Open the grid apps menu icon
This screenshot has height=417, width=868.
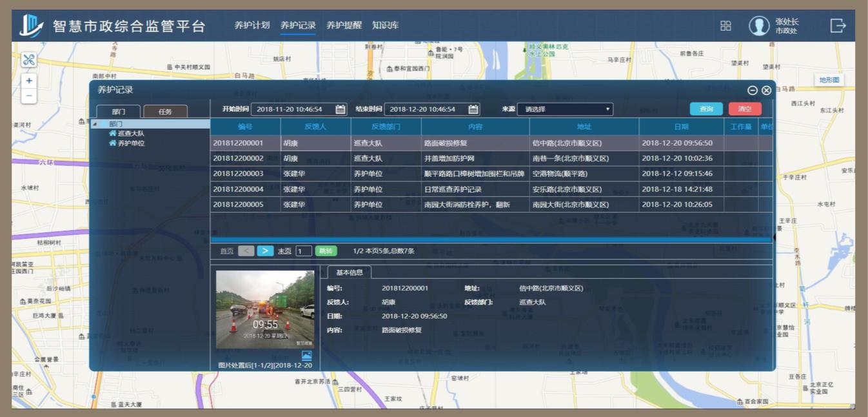[x=725, y=26]
